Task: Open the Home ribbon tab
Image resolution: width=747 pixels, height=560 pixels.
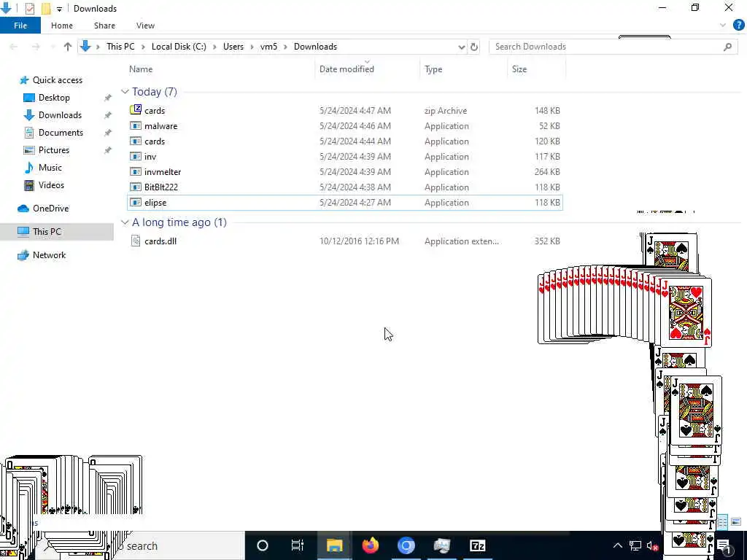Action: click(x=62, y=26)
